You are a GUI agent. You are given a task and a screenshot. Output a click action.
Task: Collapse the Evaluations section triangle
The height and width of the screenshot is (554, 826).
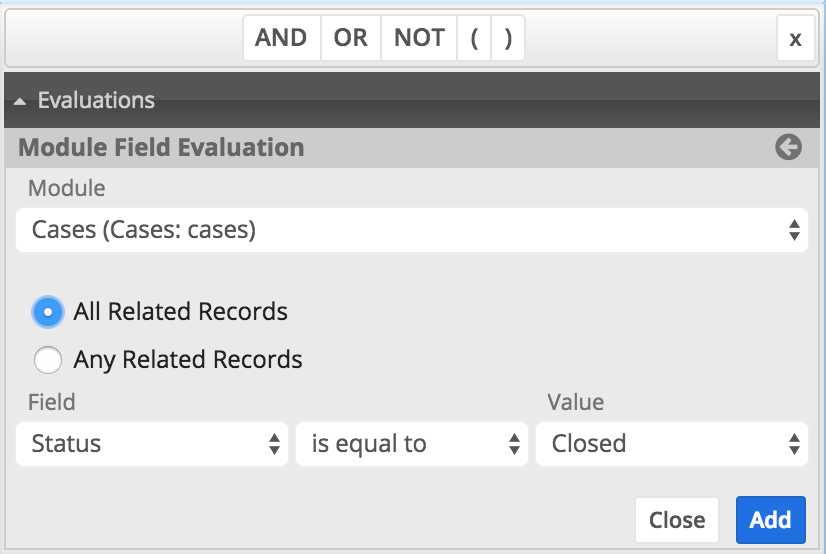20,101
